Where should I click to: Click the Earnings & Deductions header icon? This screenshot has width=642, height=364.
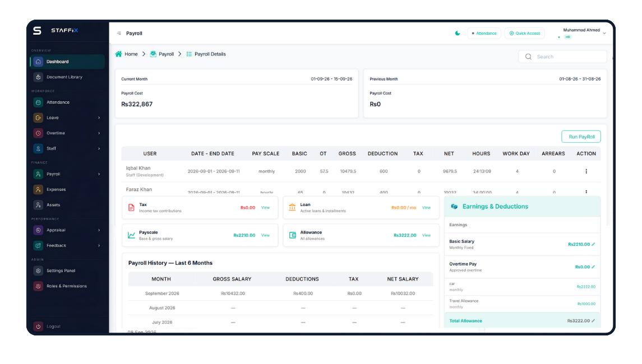tap(454, 207)
